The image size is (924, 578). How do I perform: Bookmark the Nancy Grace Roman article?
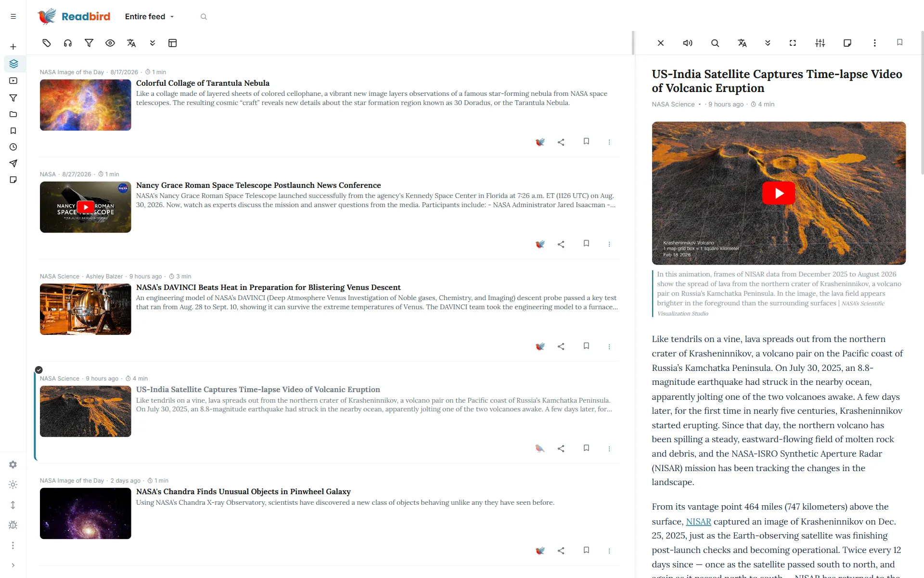tap(586, 244)
